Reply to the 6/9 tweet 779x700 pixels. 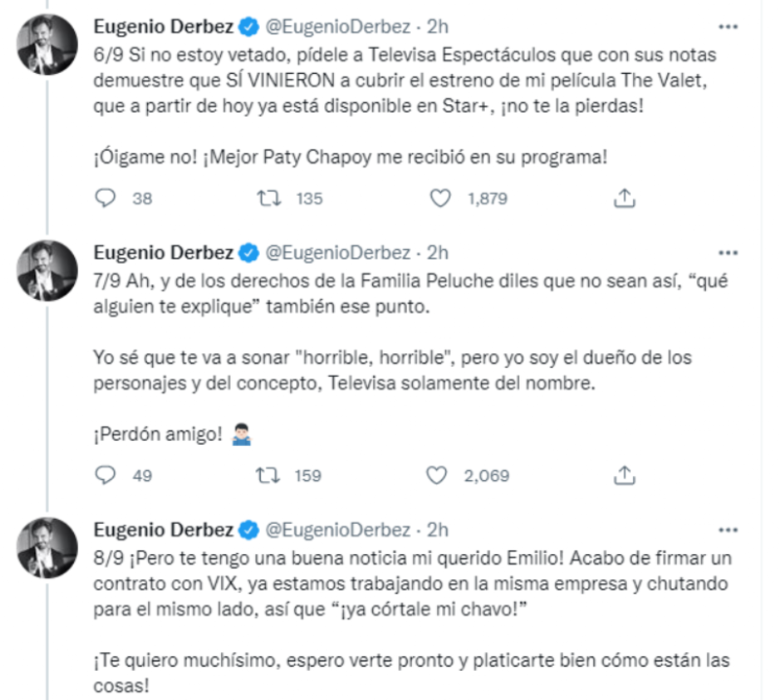pos(108,199)
